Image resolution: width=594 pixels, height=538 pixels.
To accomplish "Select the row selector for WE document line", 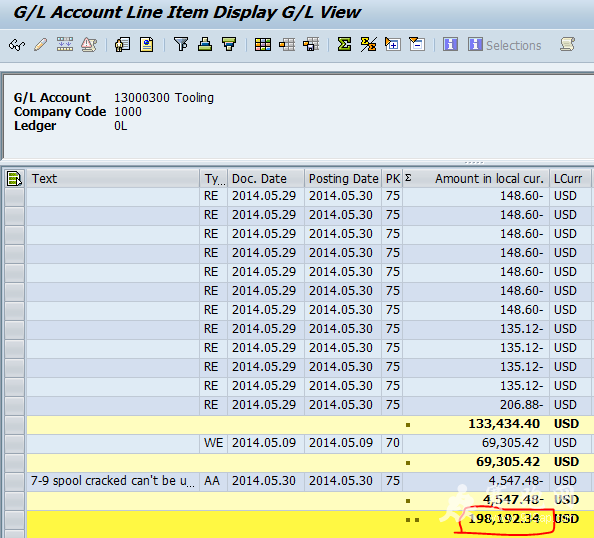I will 15,444.
